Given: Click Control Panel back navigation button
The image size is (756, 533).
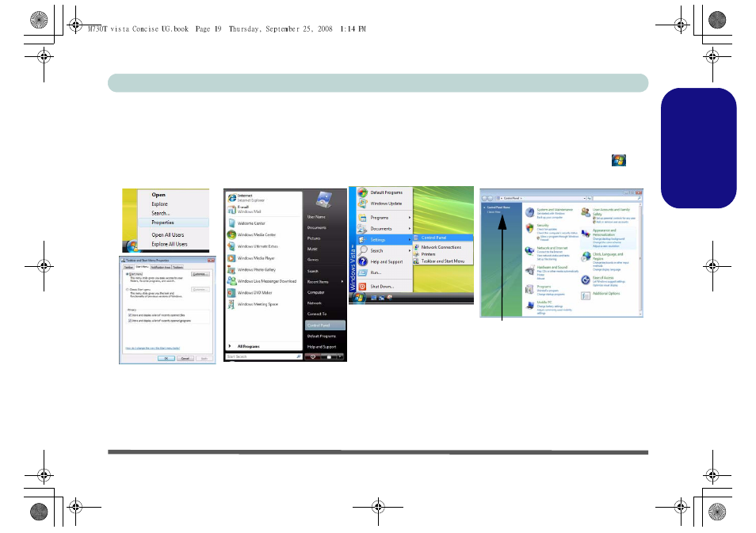Looking at the screenshot, I should tap(485, 198).
